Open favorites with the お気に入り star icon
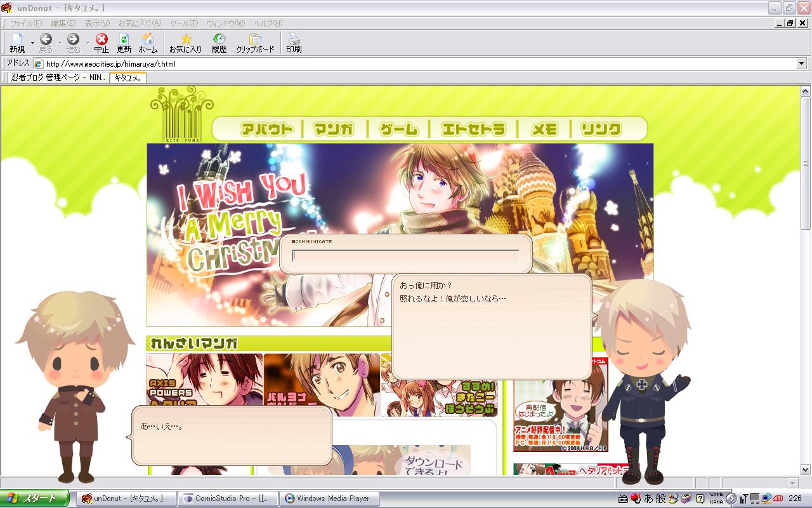This screenshot has width=812, height=508. pos(186,39)
